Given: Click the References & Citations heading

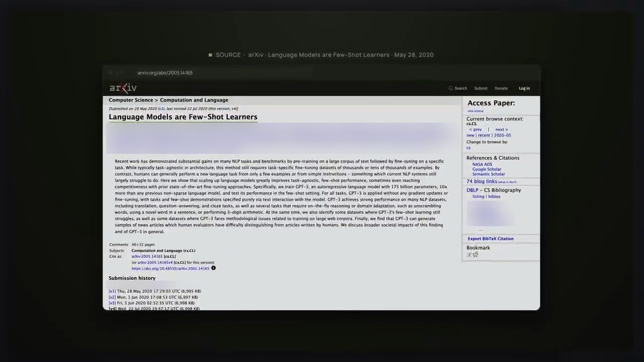Looking at the screenshot, I should tap(493, 158).
